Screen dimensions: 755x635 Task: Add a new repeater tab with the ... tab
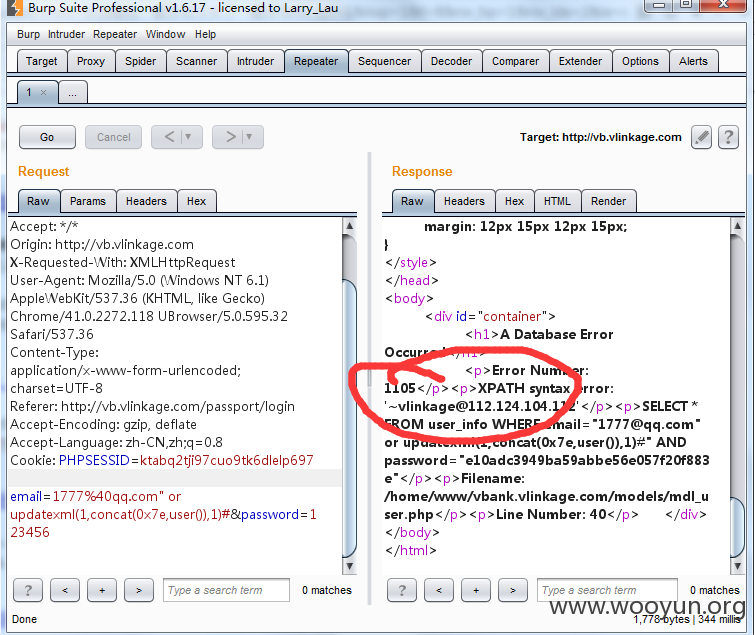[73, 92]
